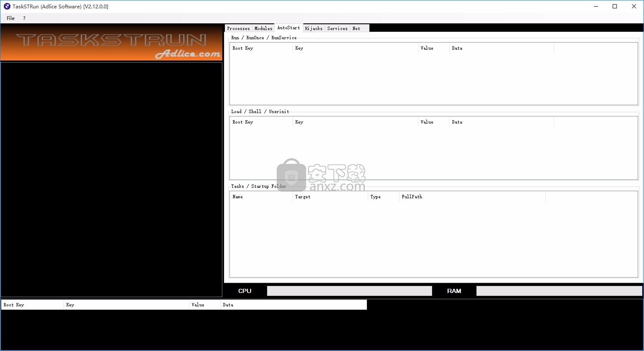This screenshot has height=351, width=644.
Task: Sort Load/Shell/Userinit list by Data column
Action: pyautogui.click(x=502, y=122)
